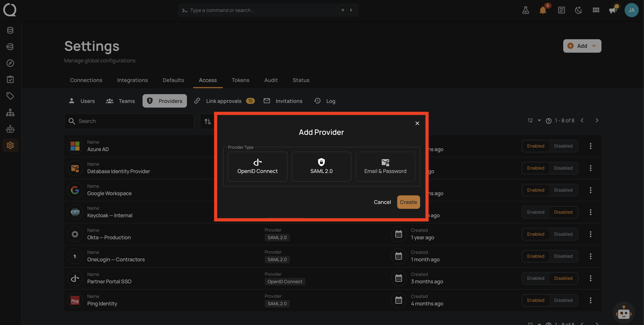Click the calendar icon in the Ping Identity row

(398, 300)
